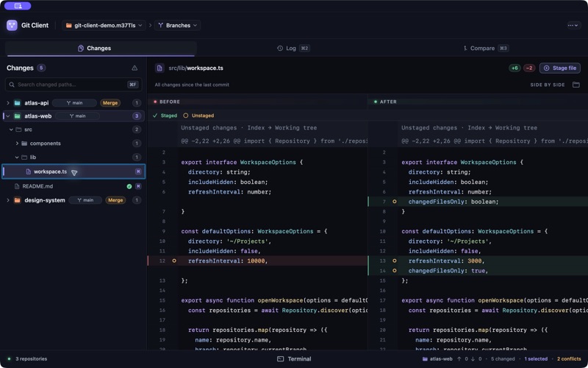Switch to the Changes tab
Screen dimensions: 588x368
pyautogui.click(x=100, y=48)
